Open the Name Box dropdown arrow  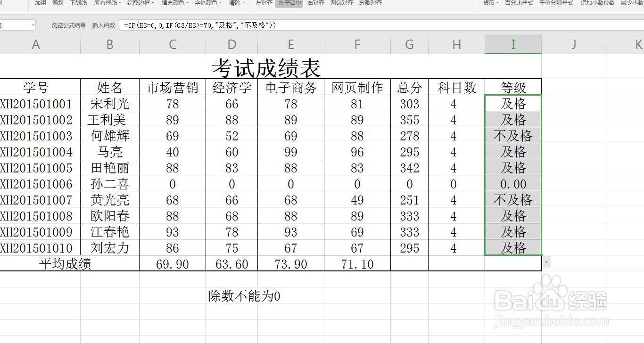33,26
